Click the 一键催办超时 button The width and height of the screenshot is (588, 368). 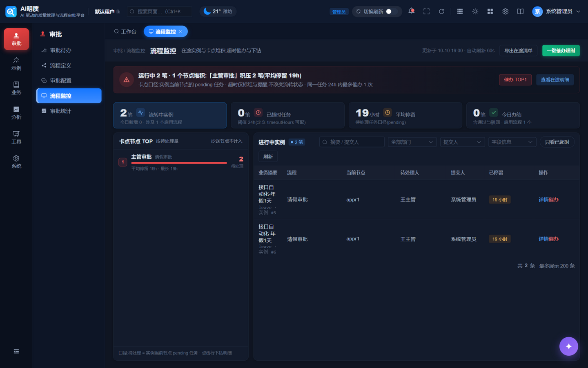[x=561, y=50]
